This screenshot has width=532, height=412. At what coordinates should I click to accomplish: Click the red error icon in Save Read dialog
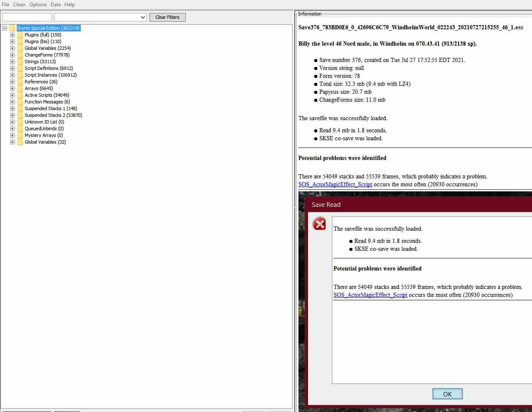click(319, 224)
